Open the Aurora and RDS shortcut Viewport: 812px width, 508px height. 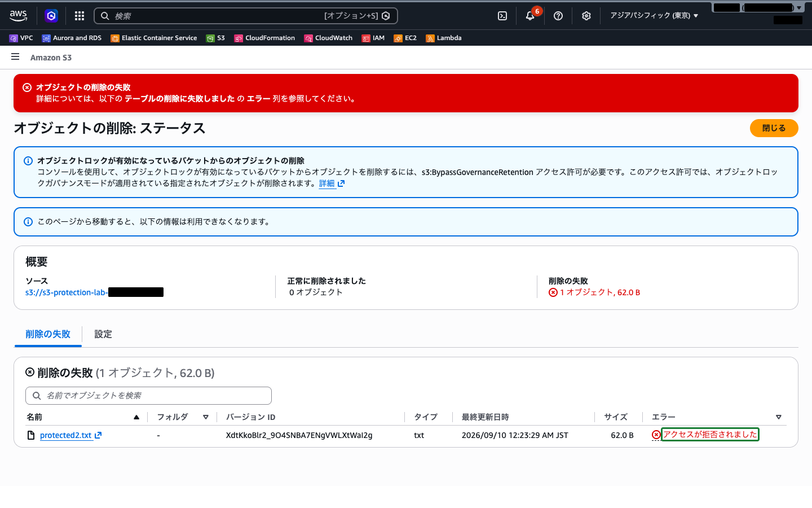(72, 38)
